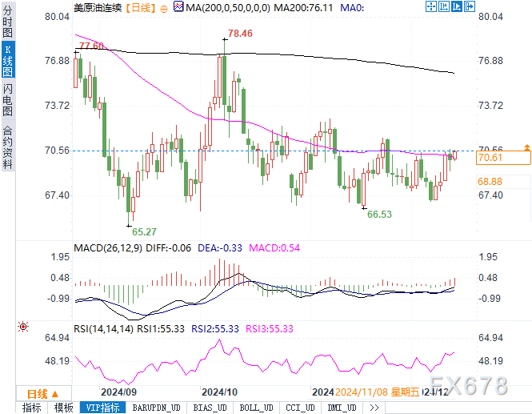Image resolution: width=532 pixels, height=414 pixels.
Task: Click the 2024/10 timeline date marker
Action: point(219,392)
